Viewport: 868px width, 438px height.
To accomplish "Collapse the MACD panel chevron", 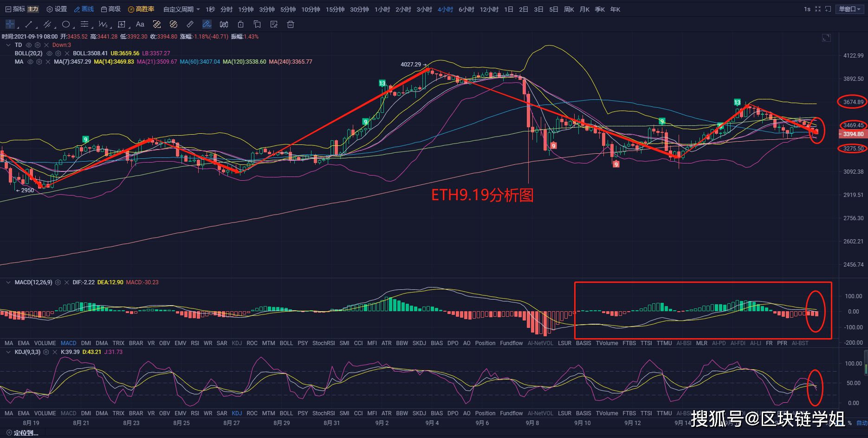I will 8,282.
